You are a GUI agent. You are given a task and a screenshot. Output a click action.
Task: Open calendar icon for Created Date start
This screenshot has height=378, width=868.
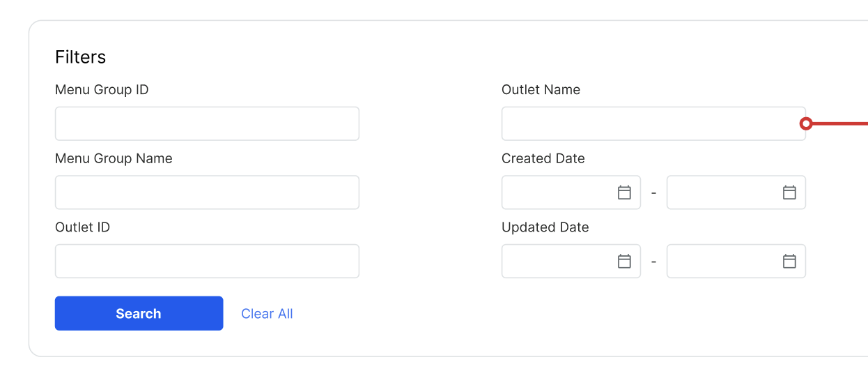624,192
